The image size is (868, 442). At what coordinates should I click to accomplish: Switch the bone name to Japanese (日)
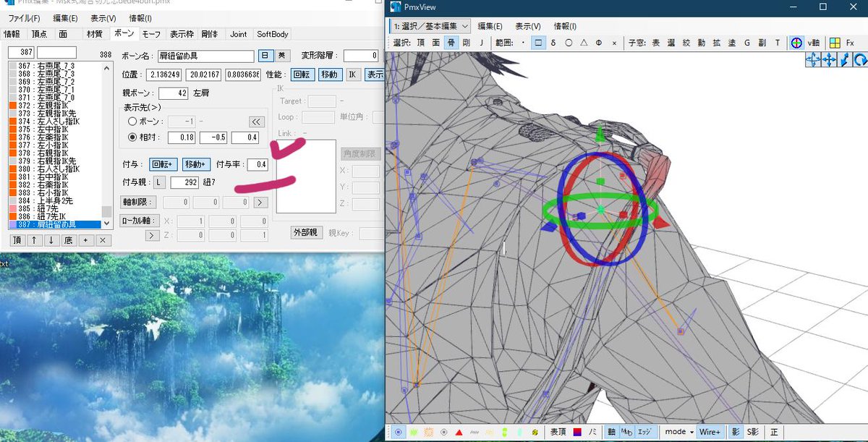265,56
